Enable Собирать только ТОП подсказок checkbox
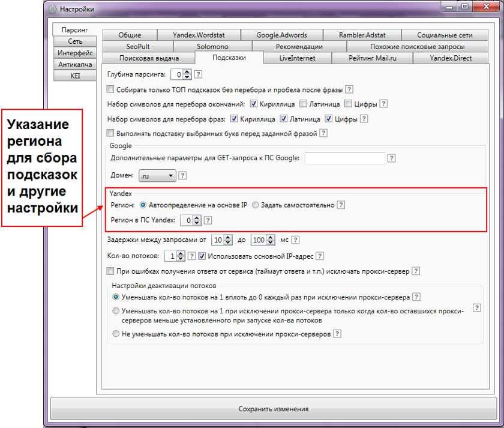This screenshot has width=504, height=428. 110,89
